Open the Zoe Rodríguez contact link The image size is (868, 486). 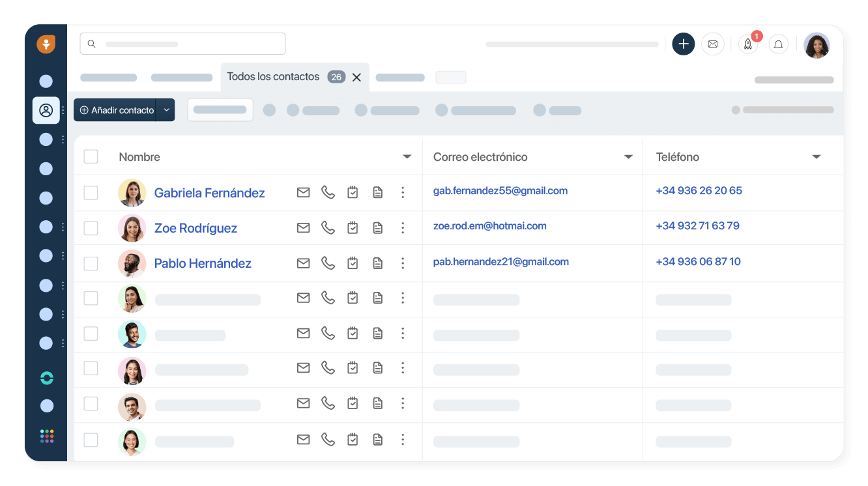click(x=195, y=228)
